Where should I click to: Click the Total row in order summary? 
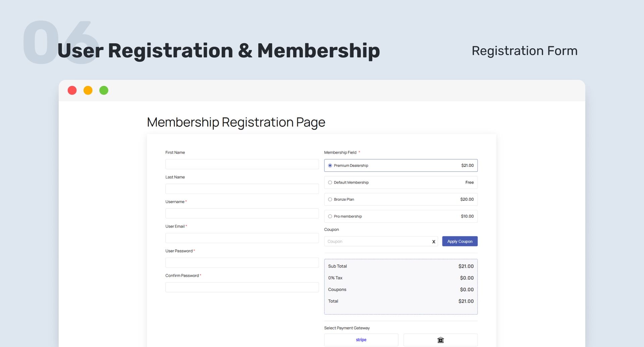point(400,301)
